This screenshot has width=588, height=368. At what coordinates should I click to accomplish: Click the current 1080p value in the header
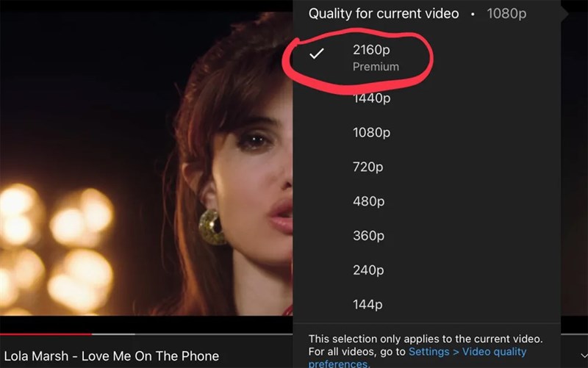pyautogui.click(x=506, y=14)
